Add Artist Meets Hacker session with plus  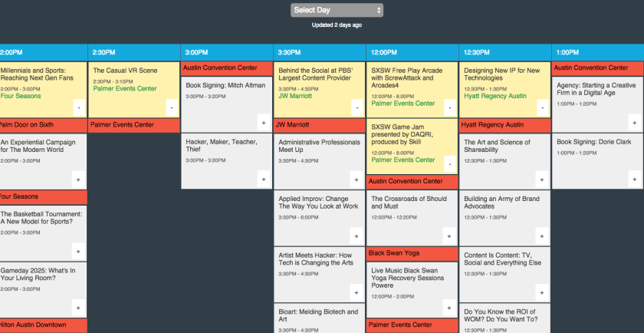356,293
